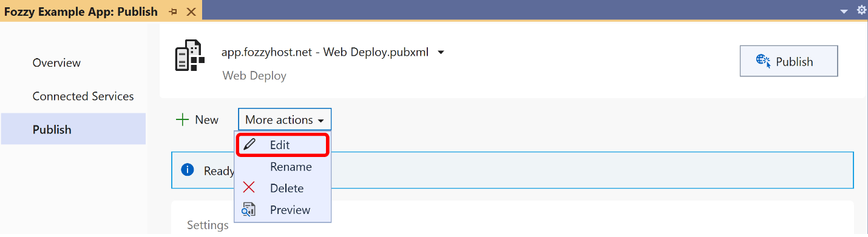Viewport: 868px width, 237px height.
Task: Click the green plus New icon
Action: pyautogui.click(x=182, y=120)
